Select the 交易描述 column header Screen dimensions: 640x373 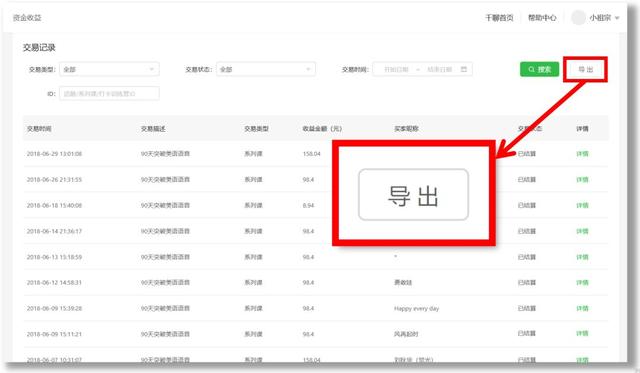tap(153, 129)
